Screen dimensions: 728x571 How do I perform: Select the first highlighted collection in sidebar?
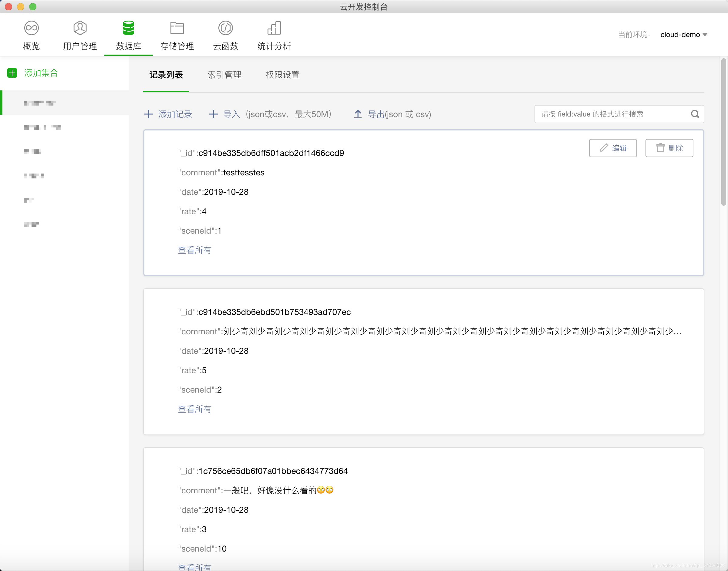click(x=64, y=103)
